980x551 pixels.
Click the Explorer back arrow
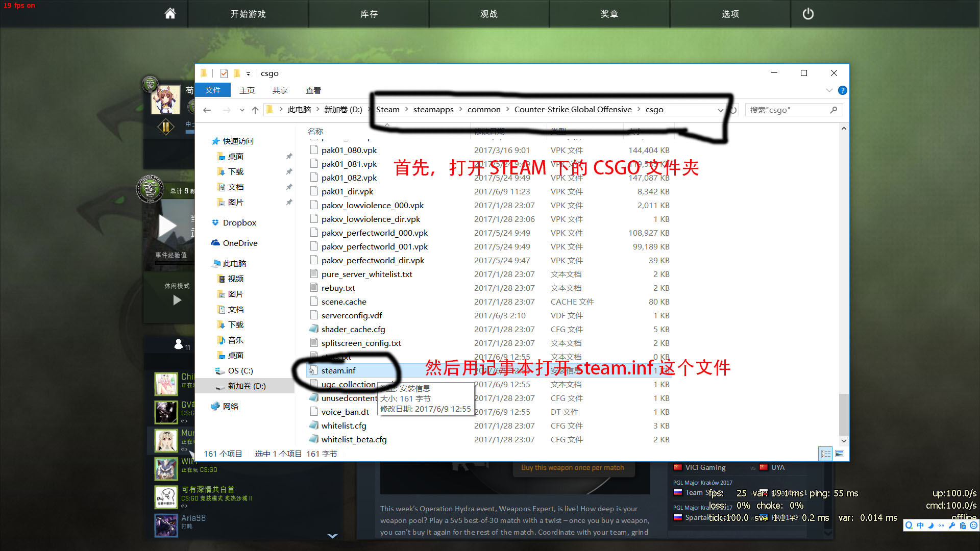[207, 110]
